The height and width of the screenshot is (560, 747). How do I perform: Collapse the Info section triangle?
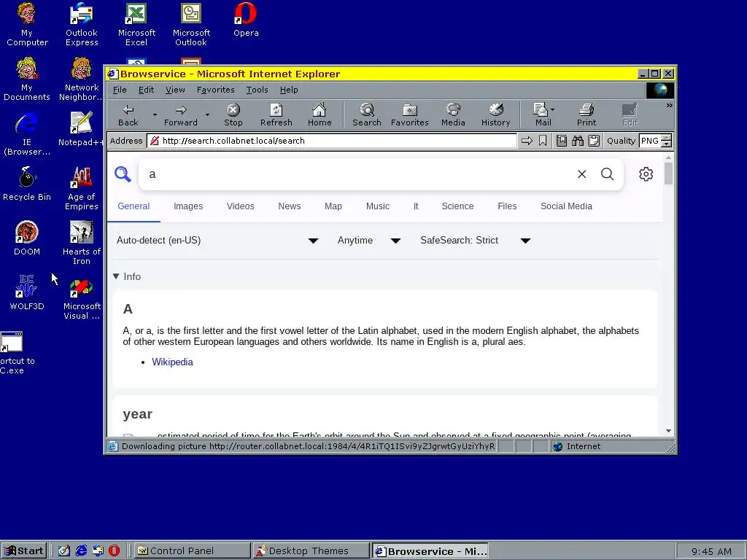tap(116, 276)
